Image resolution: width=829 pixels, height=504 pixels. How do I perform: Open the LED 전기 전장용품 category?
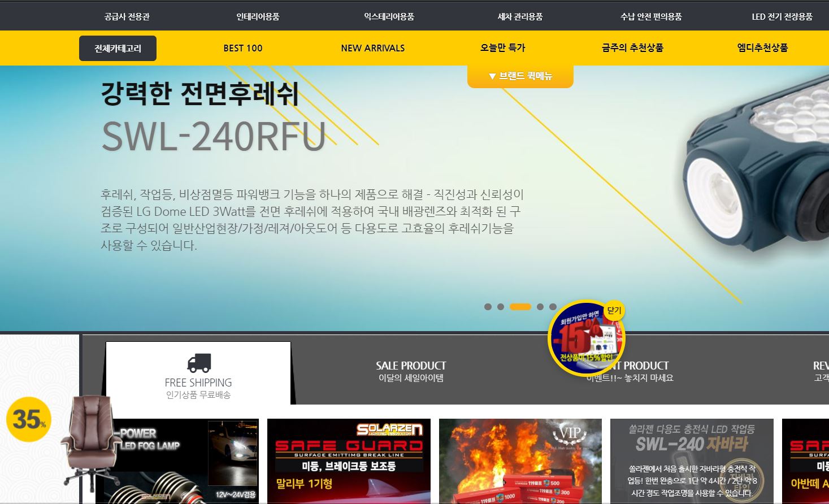pos(782,17)
